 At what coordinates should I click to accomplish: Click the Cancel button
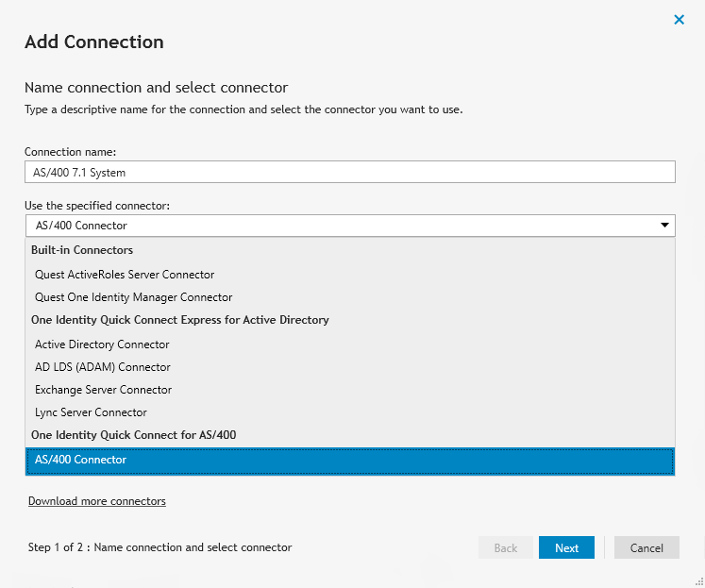pyautogui.click(x=646, y=547)
